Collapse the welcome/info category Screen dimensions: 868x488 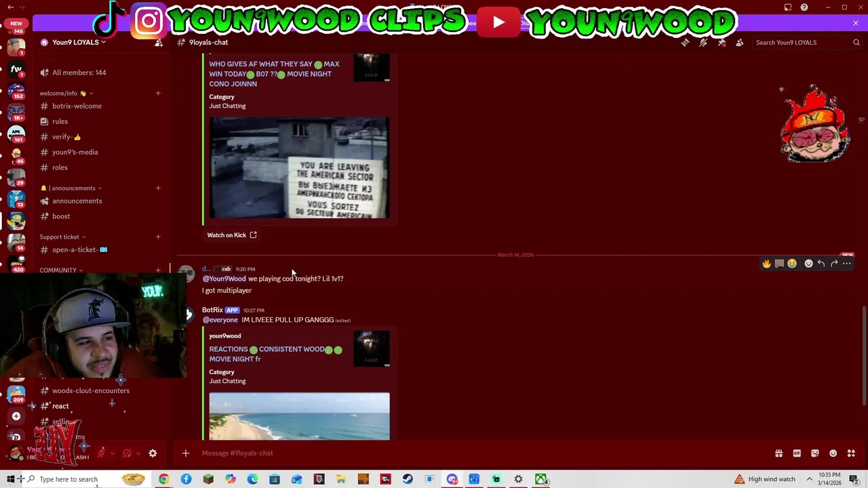66,93
